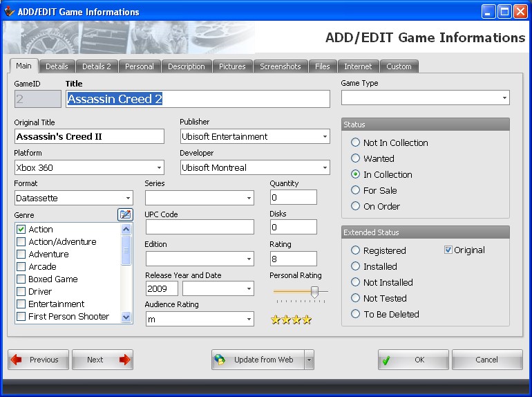Switch to the Custom tab

point(399,66)
